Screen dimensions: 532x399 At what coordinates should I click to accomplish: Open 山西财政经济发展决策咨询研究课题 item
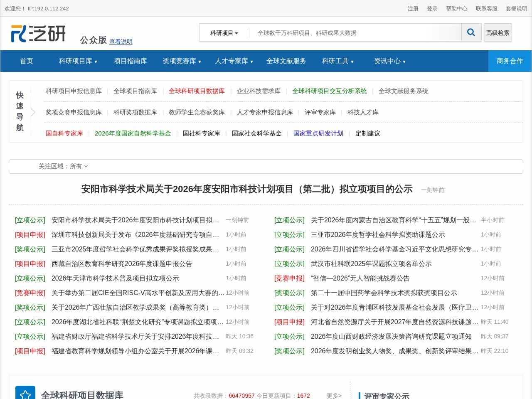click(391, 337)
